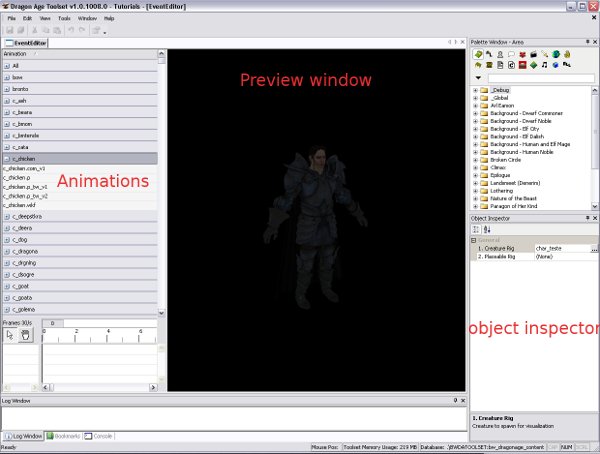Toggle auto-hide pin on Object Inspector
600x454 pixels.
point(586,218)
